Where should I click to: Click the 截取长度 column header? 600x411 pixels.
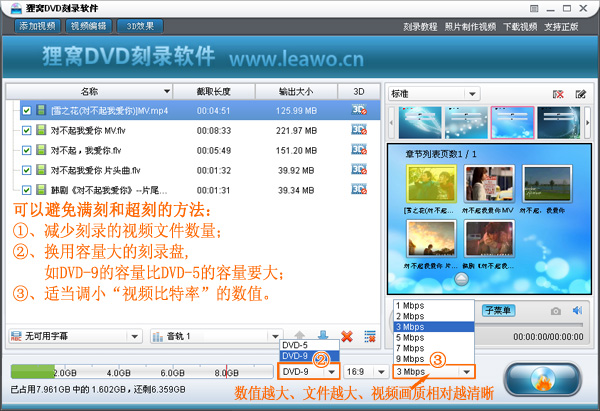(214, 91)
